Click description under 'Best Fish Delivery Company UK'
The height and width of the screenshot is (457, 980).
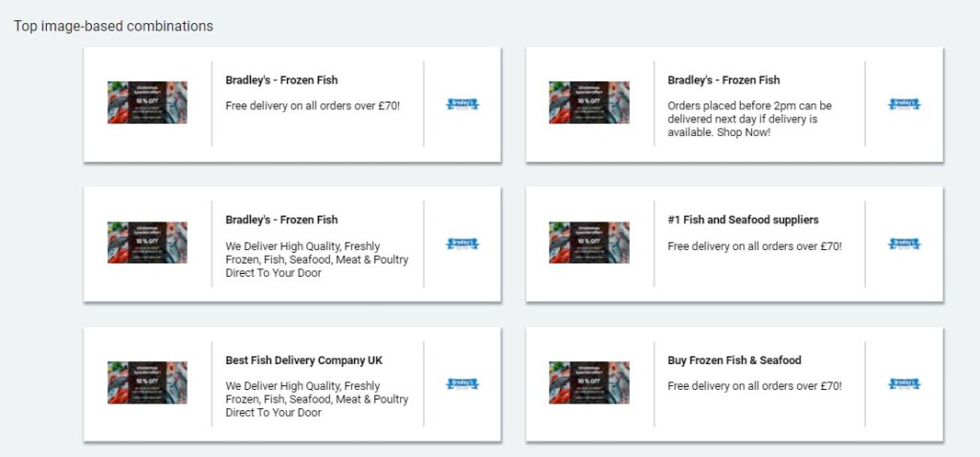[317, 400]
